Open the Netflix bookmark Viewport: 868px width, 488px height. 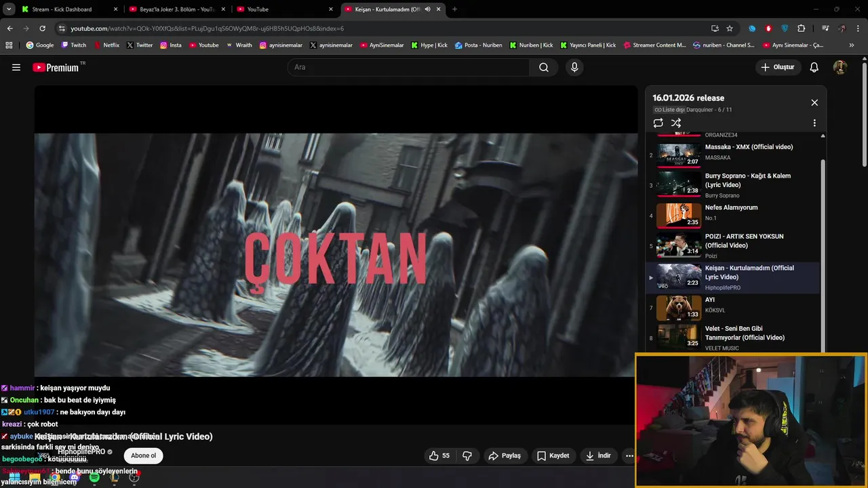[106, 45]
